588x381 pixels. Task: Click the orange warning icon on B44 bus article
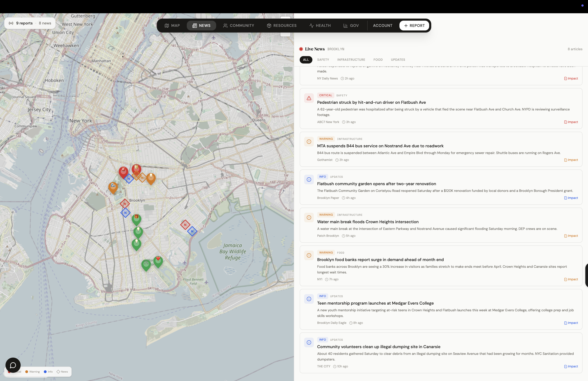coord(309,142)
